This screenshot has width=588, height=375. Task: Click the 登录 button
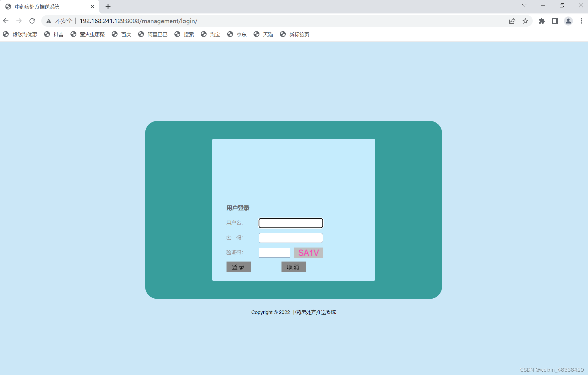[239, 267]
